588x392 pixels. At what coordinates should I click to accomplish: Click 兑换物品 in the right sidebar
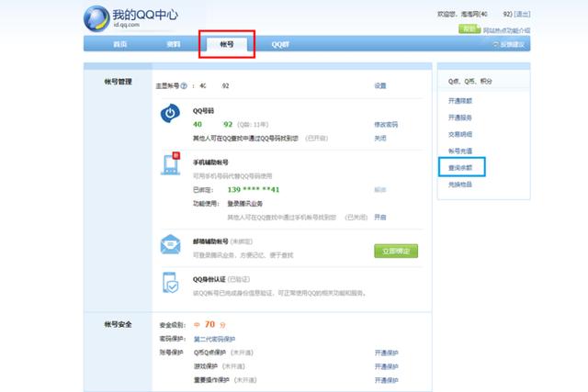coord(460,185)
